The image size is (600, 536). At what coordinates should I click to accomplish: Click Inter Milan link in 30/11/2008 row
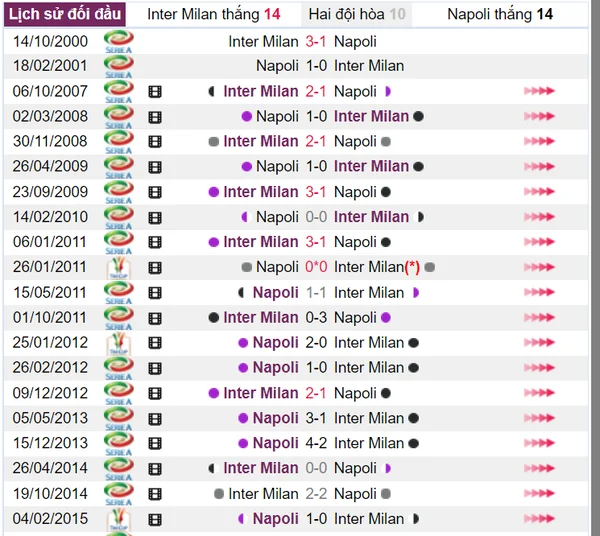coord(260,141)
